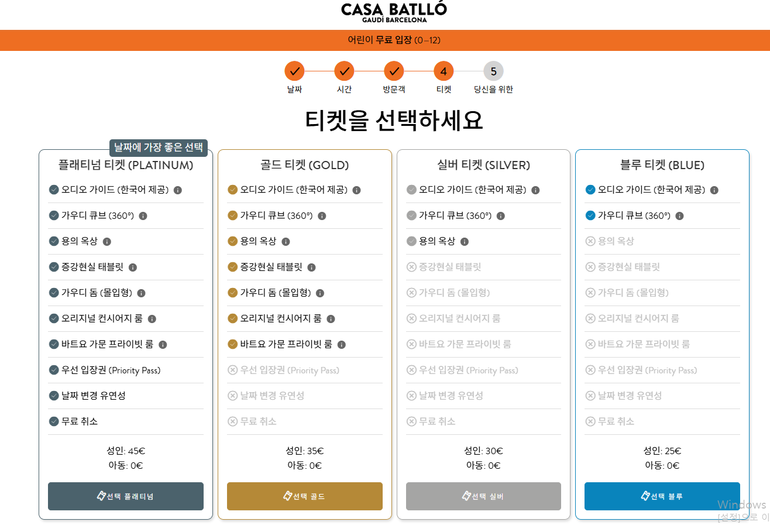This screenshot has height=532, width=770.
Task: Select the Silver ticket button
Action: [483, 496]
